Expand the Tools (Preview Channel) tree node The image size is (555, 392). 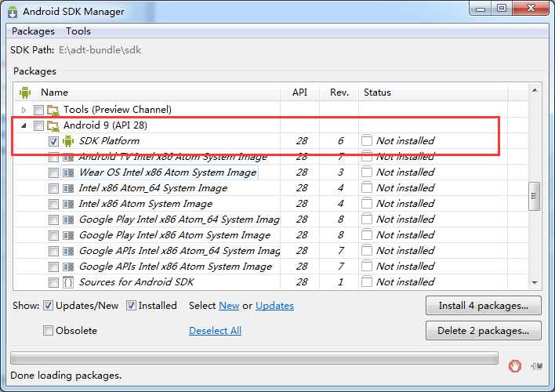pos(24,110)
